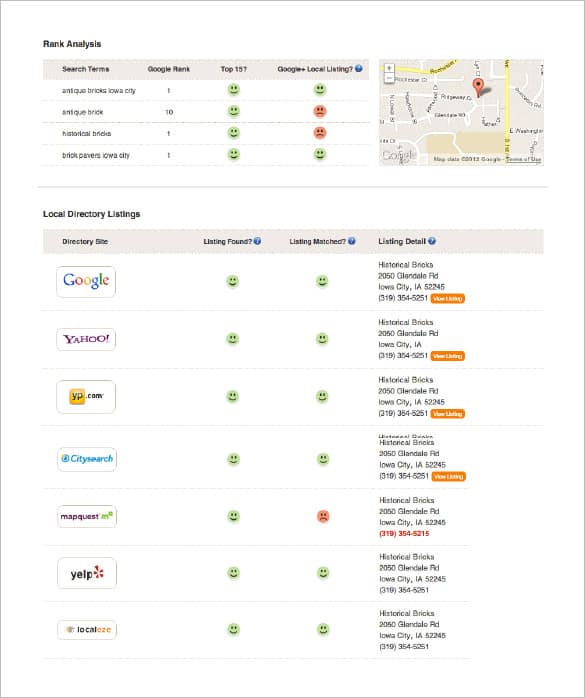Image resolution: width=585 pixels, height=698 pixels.
Task: Click Listing Matched smiley in Citysearch row
Action: coord(323,459)
